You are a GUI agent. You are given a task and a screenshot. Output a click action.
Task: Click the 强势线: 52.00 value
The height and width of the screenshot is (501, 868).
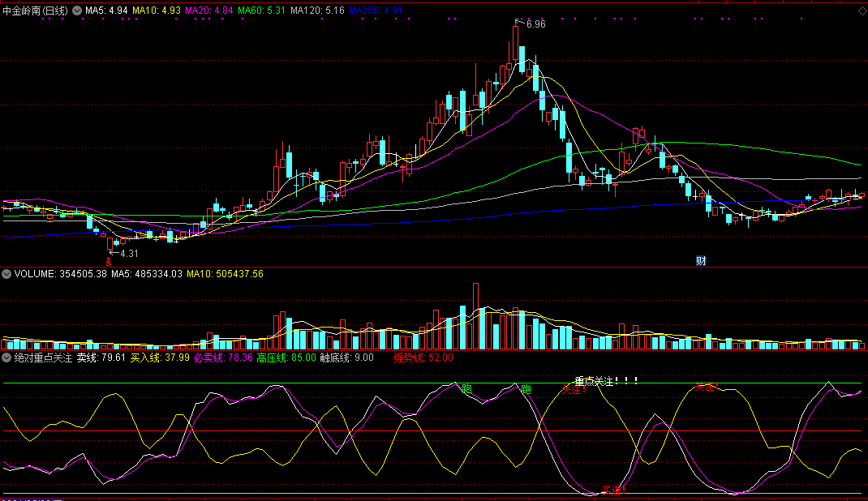[x=423, y=358]
